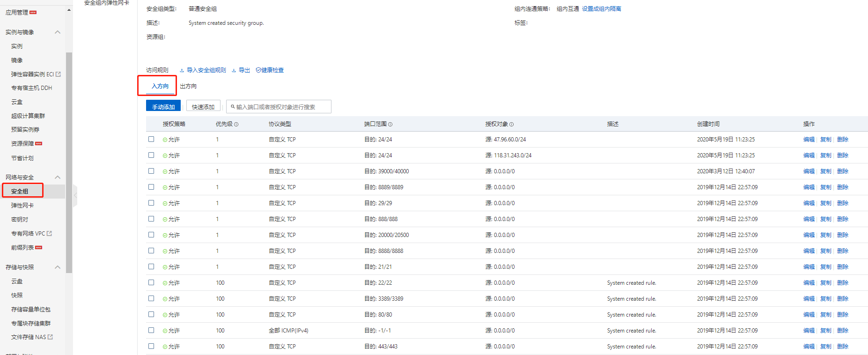The width and height of the screenshot is (868, 355).
Task: Focus the port or authorization object search field
Action: click(281, 107)
